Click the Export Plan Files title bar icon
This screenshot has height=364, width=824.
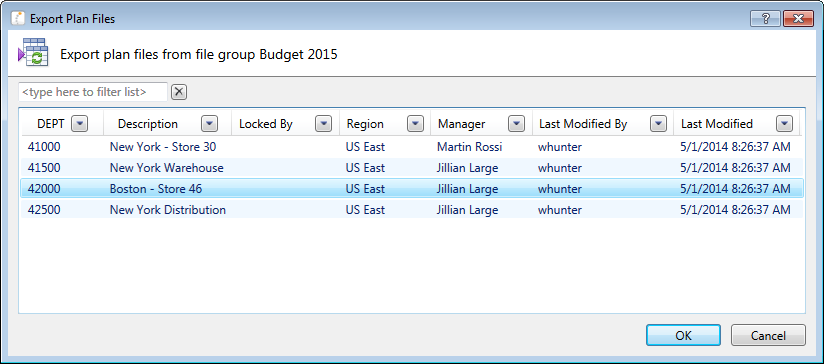18,19
